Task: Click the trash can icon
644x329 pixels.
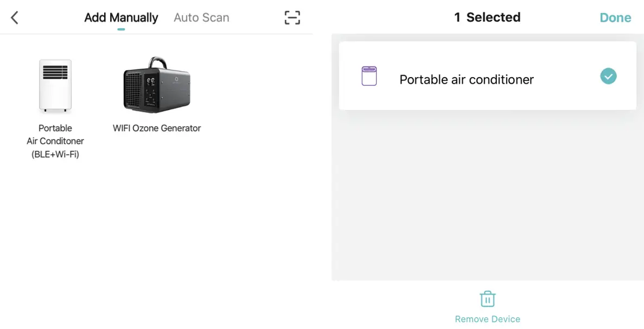Action: coord(487,298)
